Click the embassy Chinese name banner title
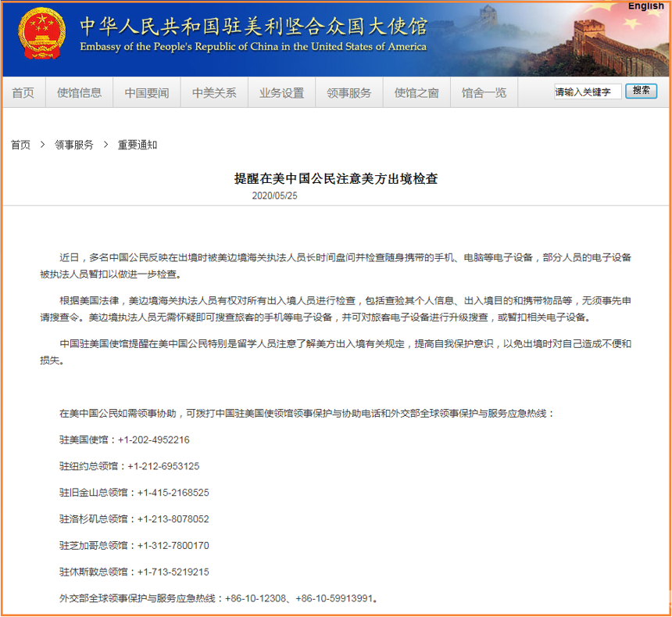This screenshot has height=617, width=672. click(254, 26)
